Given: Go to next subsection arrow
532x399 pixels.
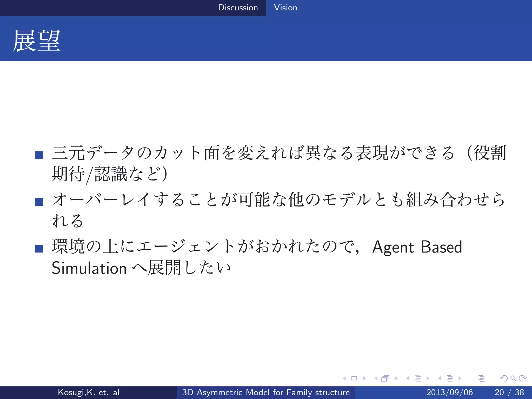Looking at the screenshot, I should (x=428, y=378).
